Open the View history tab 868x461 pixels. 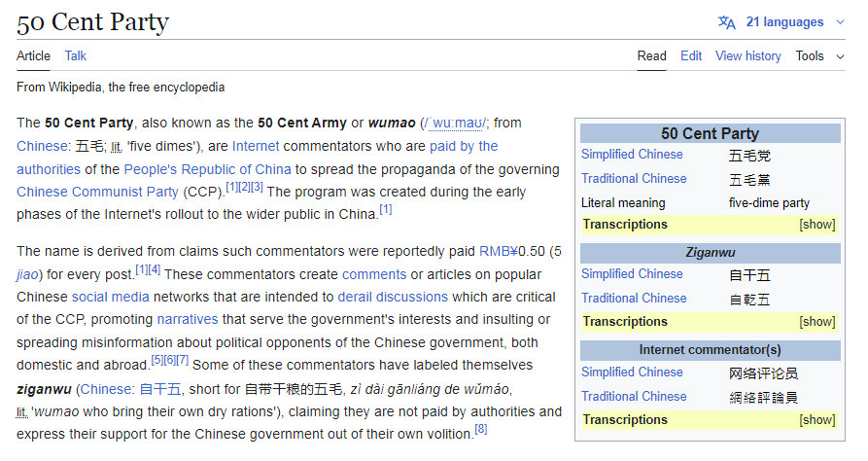(x=747, y=56)
